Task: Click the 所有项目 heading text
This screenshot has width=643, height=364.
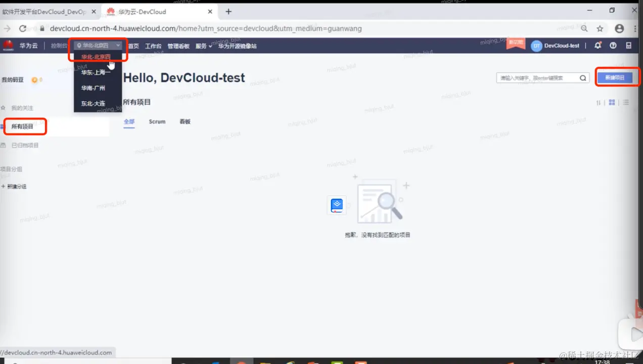Action: [137, 102]
